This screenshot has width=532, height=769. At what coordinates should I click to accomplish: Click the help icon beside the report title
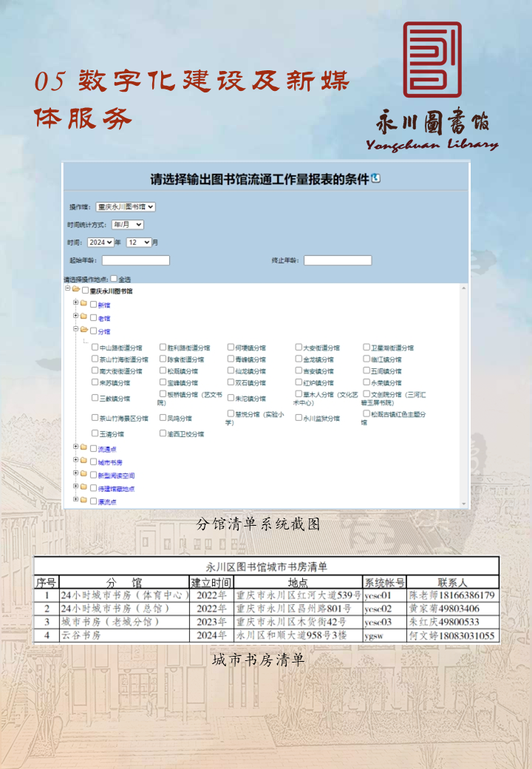point(375,178)
